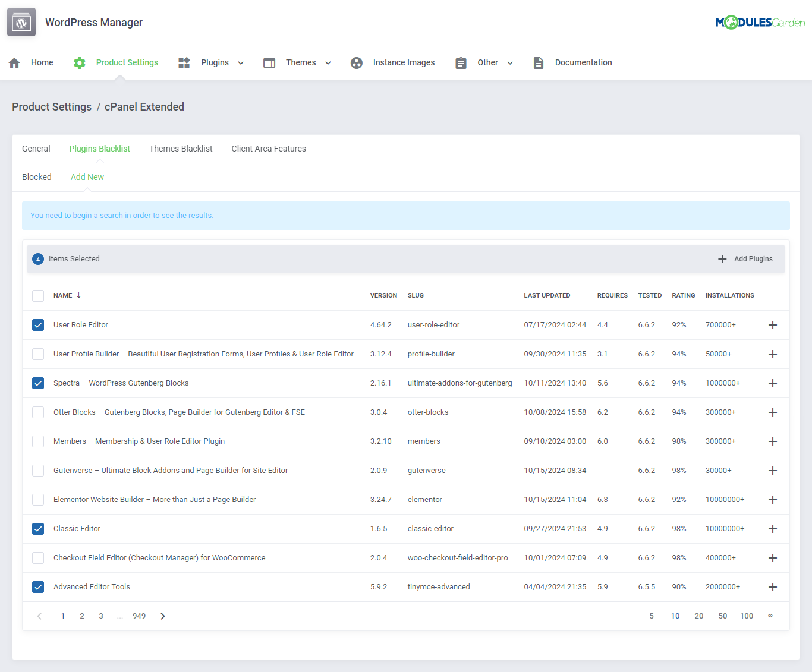Expand the Other dropdown chevron
The height and width of the screenshot is (672, 812).
[510, 62]
